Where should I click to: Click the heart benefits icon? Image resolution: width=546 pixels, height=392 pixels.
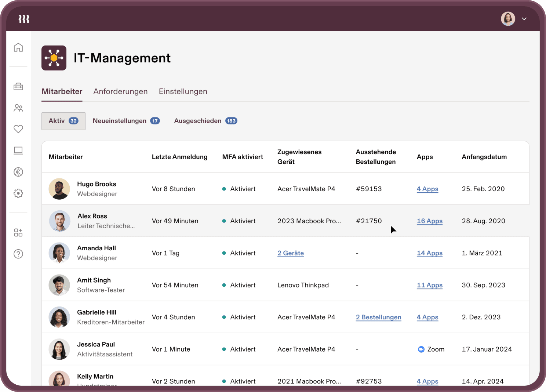(18, 129)
